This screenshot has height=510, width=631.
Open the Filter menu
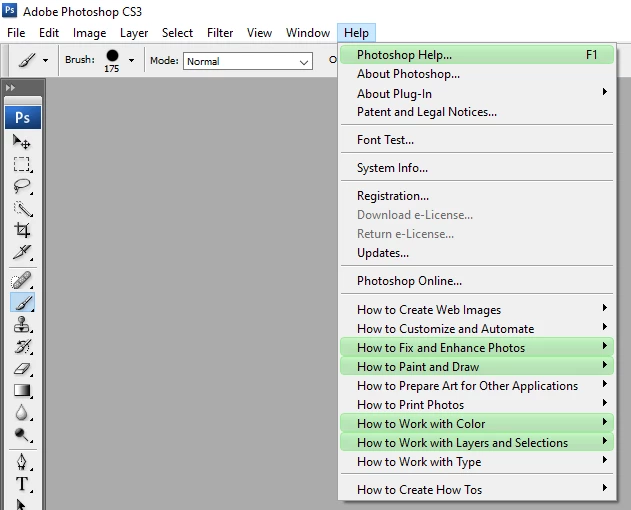[220, 33]
